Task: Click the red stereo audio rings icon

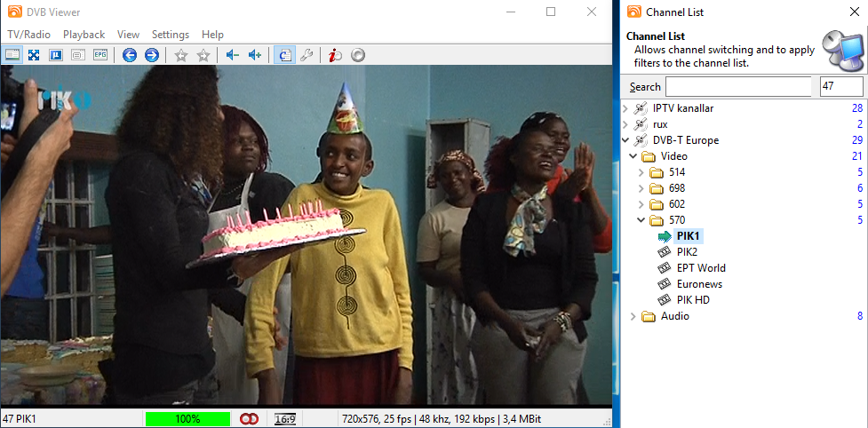Action: click(249, 419)
